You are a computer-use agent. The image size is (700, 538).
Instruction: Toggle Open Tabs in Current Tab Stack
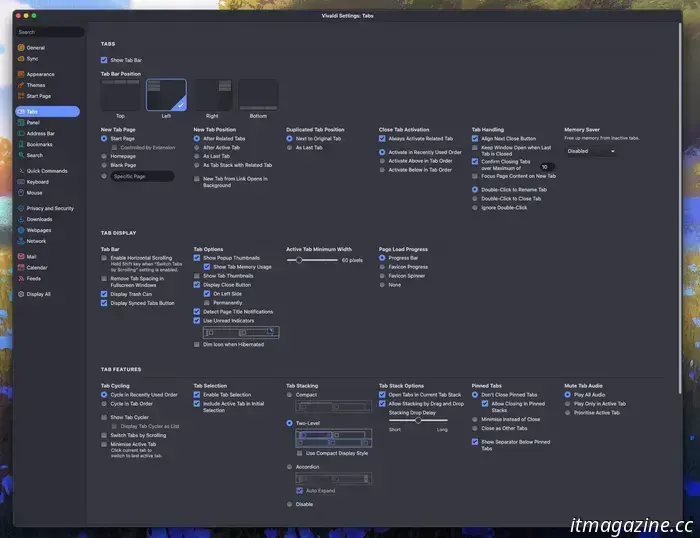coord(382,395)
